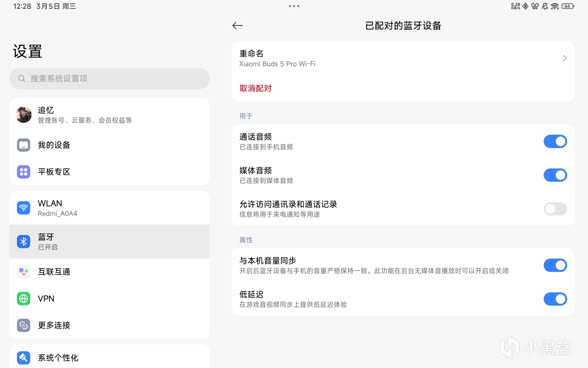Open the Bluetooth settings icon

point(23,241)
